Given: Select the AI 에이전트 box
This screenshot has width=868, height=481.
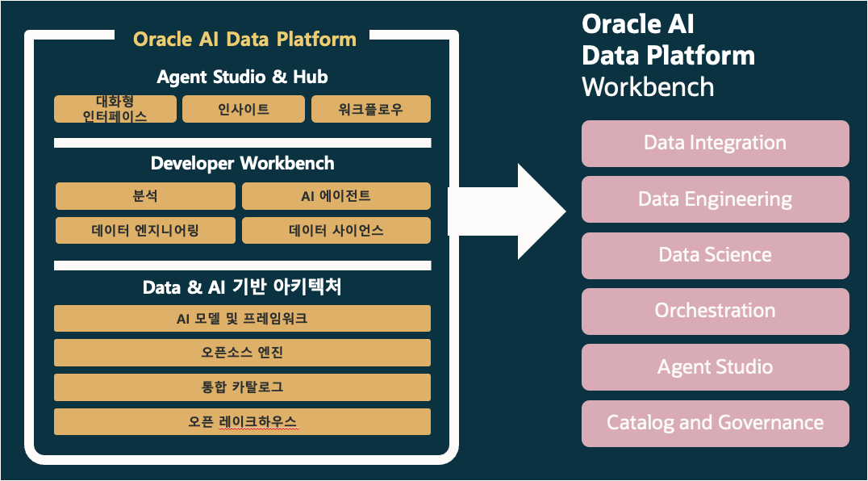Looking at the screenshot, I should pyautogui.click(x=336, y=196).
